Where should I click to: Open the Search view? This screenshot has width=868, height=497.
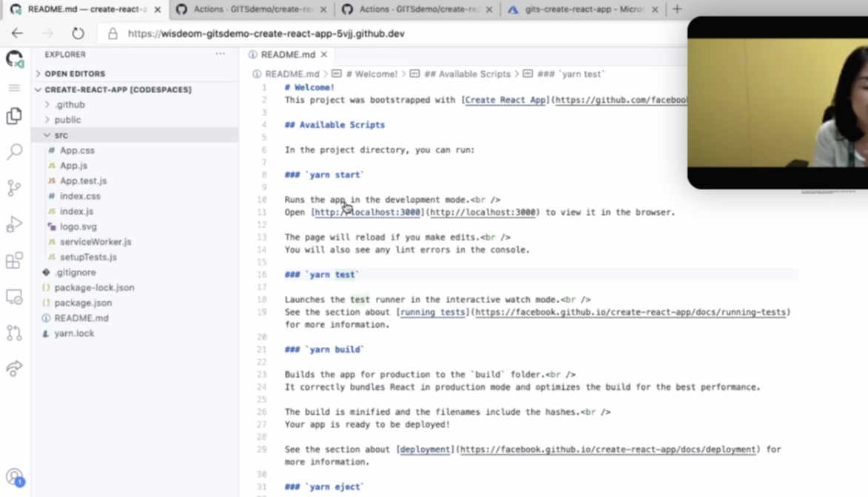tap(14, 152)
